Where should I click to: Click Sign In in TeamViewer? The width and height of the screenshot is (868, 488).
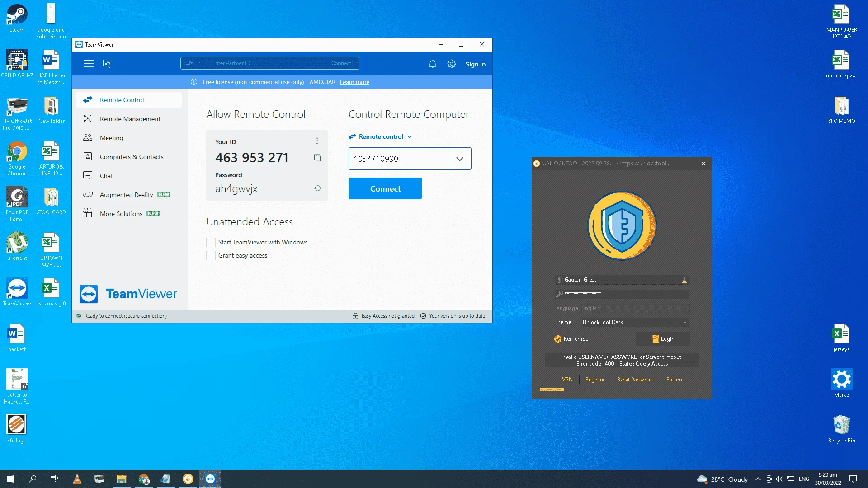pyautogui.click(x=476, y=64)
